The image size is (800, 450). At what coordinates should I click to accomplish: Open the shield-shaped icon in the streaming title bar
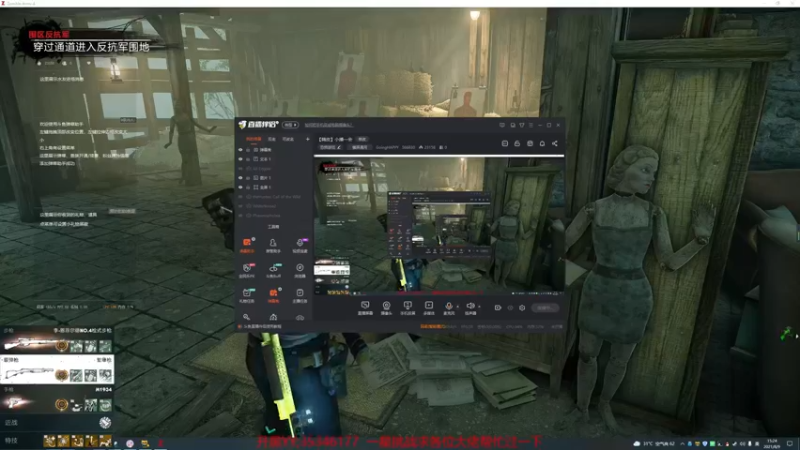[x=521, y=125]
